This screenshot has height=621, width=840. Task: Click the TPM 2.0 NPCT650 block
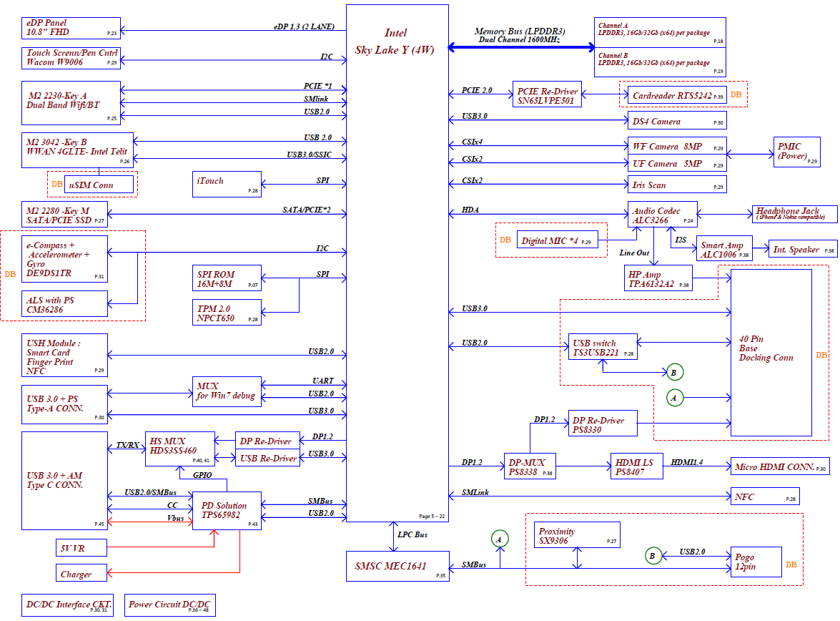[226, 313]
